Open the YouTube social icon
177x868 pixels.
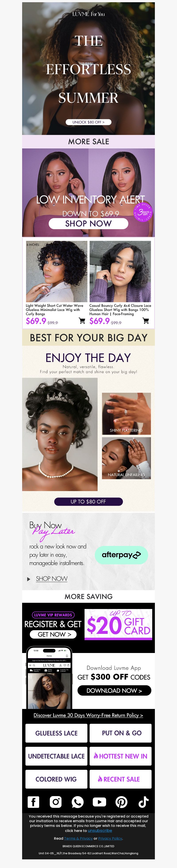point(100,802)
